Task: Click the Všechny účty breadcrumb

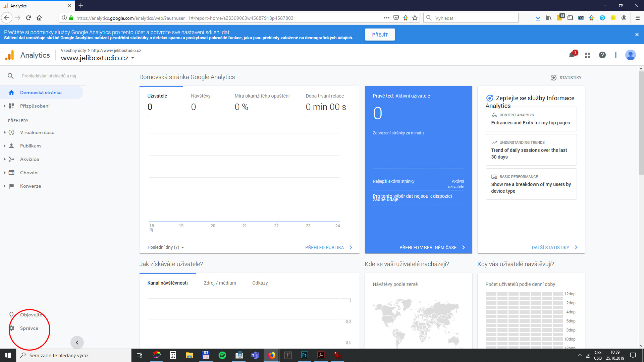Action: [73, 51]
